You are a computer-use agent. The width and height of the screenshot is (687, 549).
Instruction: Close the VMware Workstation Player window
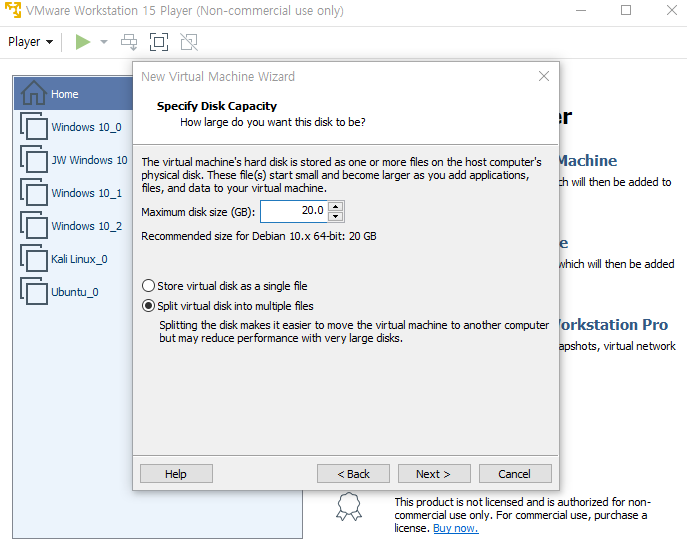(x=672, y=10)
